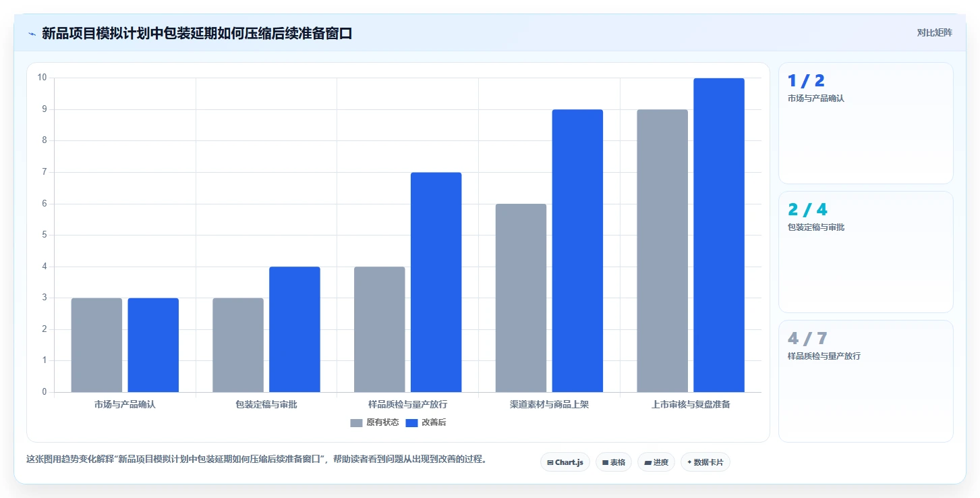
Task: Click the axis label 包装定稿与审批
Action: click(266, 405)
